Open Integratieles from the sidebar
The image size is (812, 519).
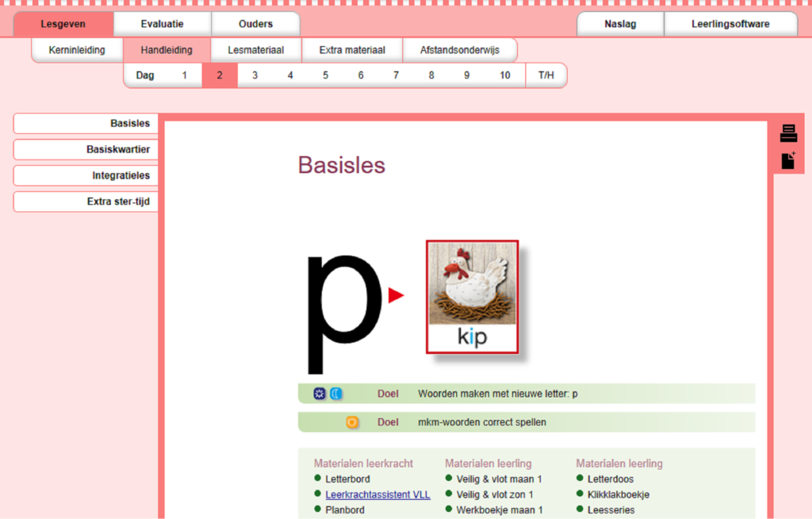(86, 175)
